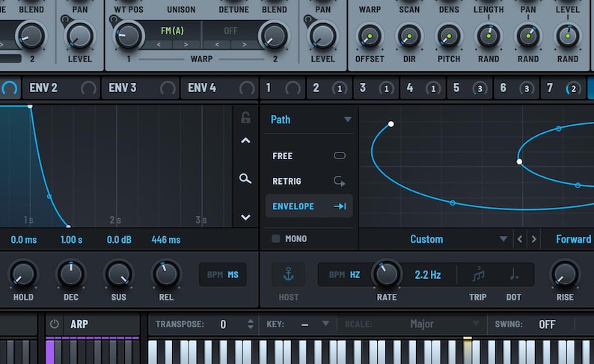Click the WT POS knob
Viewport: 594px width, 364px height.
click(129, 36)
